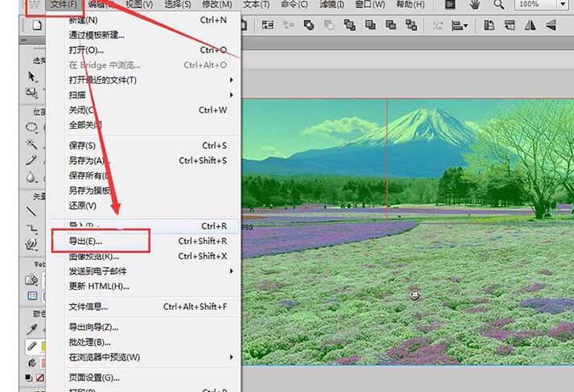574x392 pixels.
Task: Select the Hand tool in the top bar
Action: click(475, 5)
